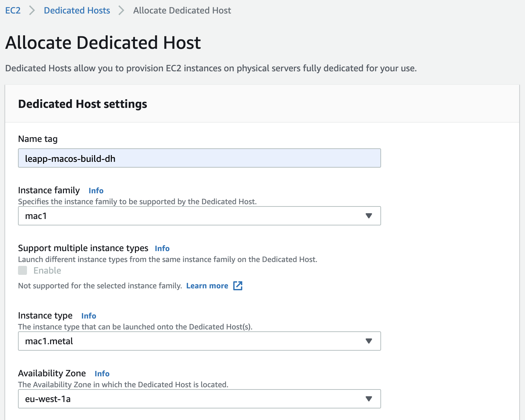Screen dimensions: 525x420
Task: Go to EC2 in the breadcrumb
Action: click(13, 11)
